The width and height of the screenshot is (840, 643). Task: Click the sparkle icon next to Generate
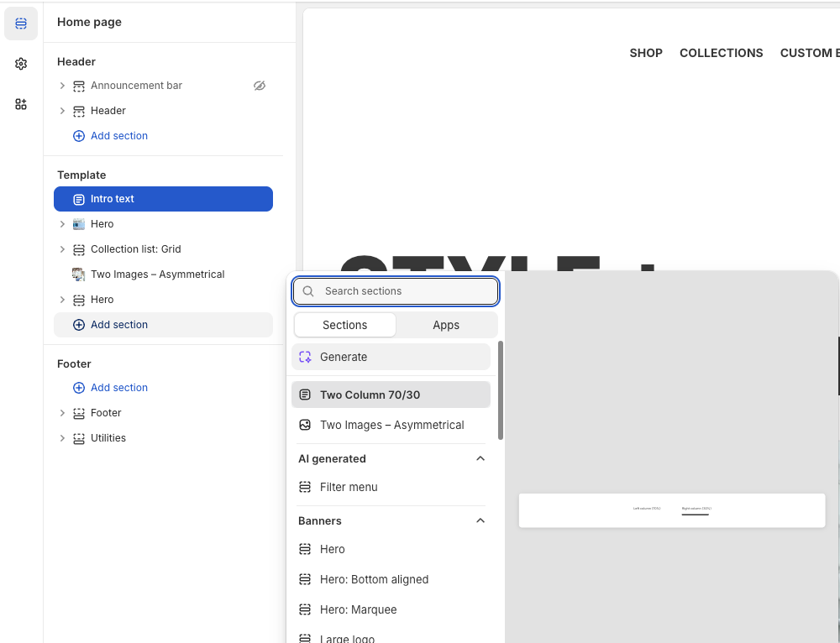306,357
